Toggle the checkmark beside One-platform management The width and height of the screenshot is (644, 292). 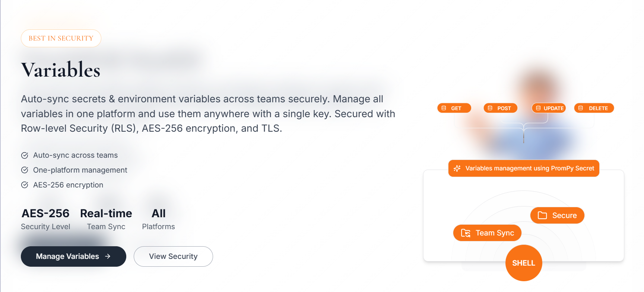(x=25, y=170)
